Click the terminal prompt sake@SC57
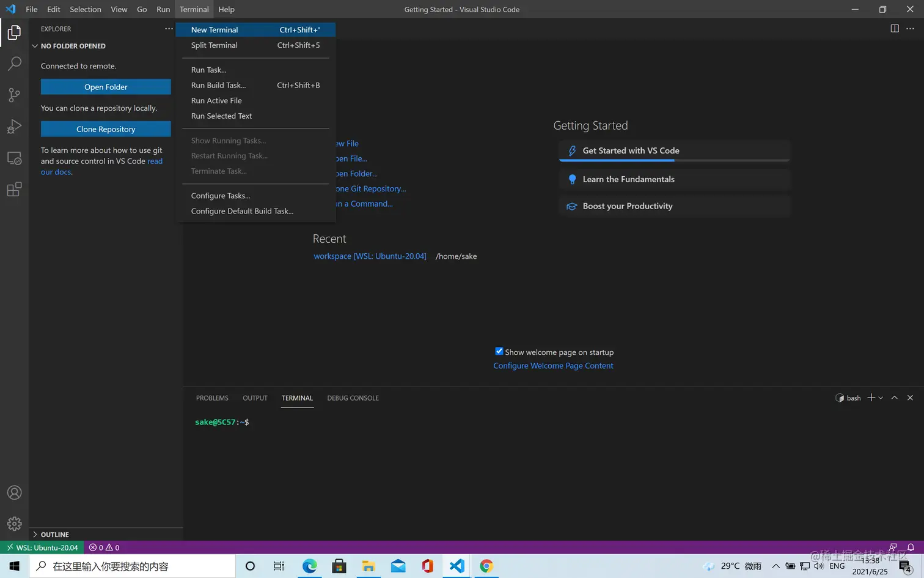Viewport: 924px width, 578px height. click(222, 422)
